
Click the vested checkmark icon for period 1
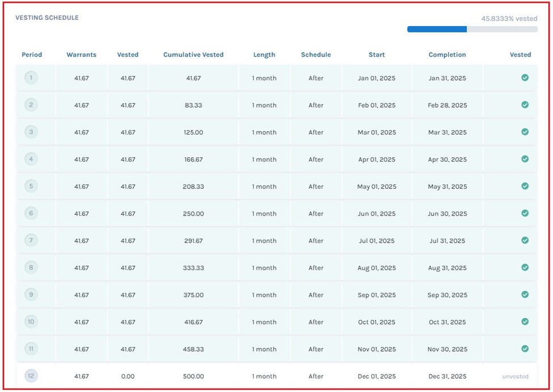click(525, 78)
